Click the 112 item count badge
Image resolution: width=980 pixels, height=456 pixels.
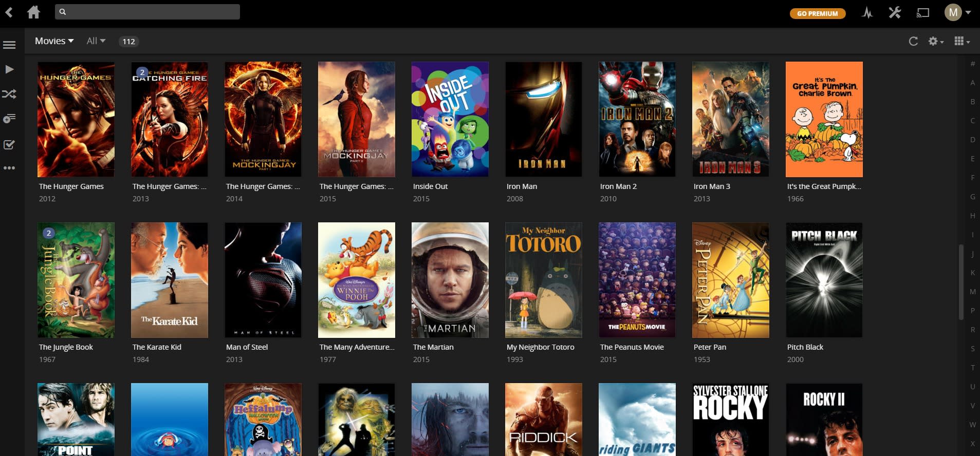[128, 42]
